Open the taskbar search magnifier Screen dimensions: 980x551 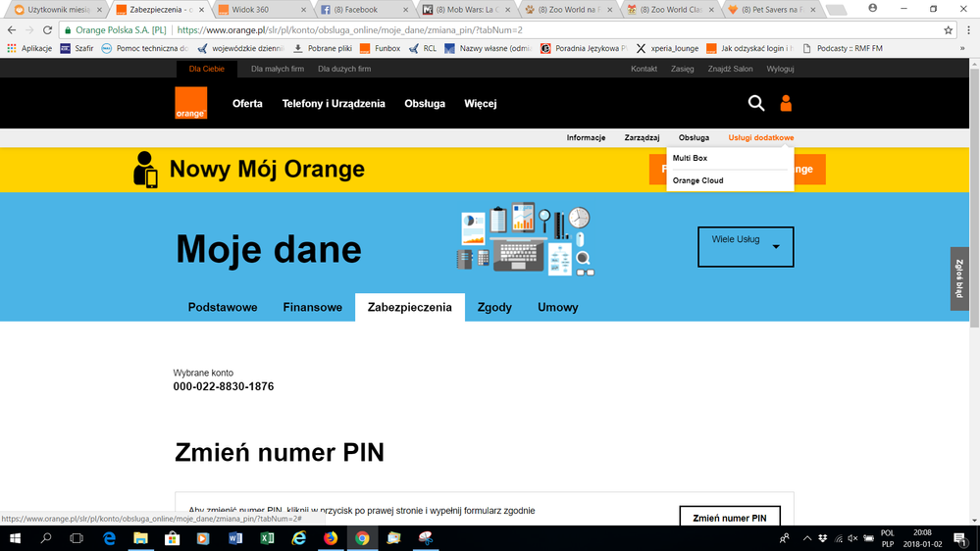click(x=46, y=538)
